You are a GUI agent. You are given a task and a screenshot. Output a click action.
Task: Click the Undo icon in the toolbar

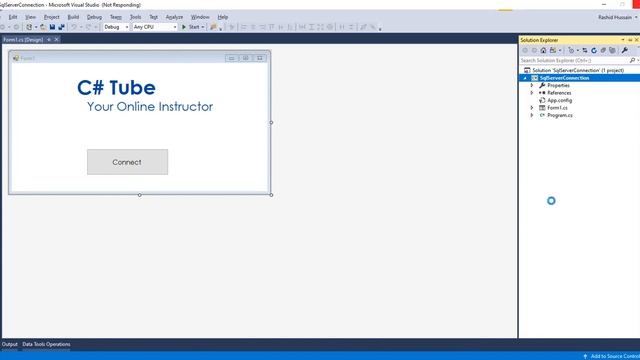[x=74, y=27]
